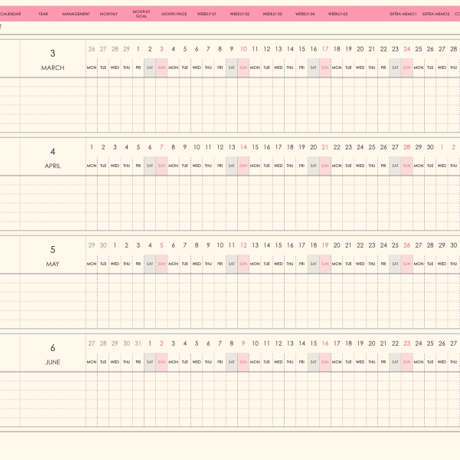The width and height of the screenshot is (460, 460).
Task: Select pink date 17 in March row
Action: point(325,49)
